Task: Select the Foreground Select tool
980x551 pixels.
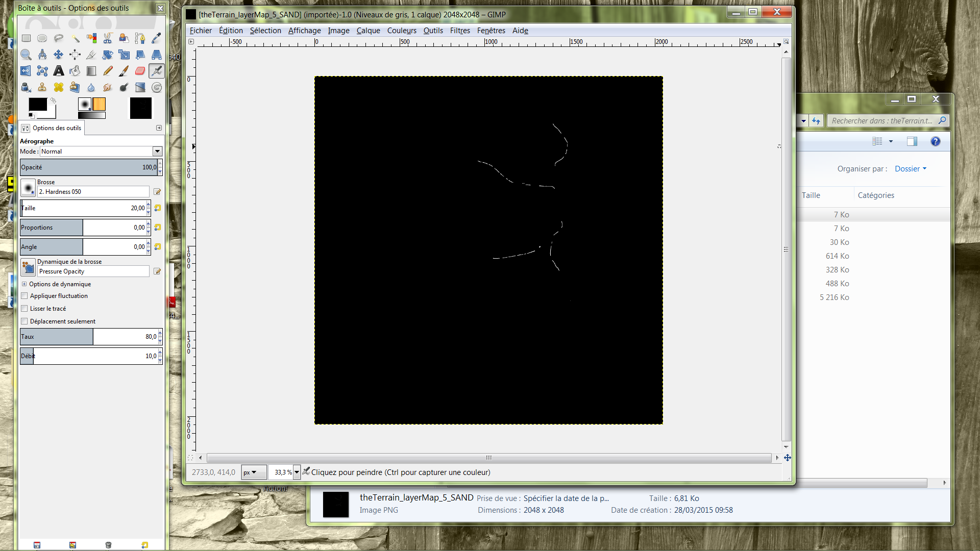Action: (x=124, y=38)
